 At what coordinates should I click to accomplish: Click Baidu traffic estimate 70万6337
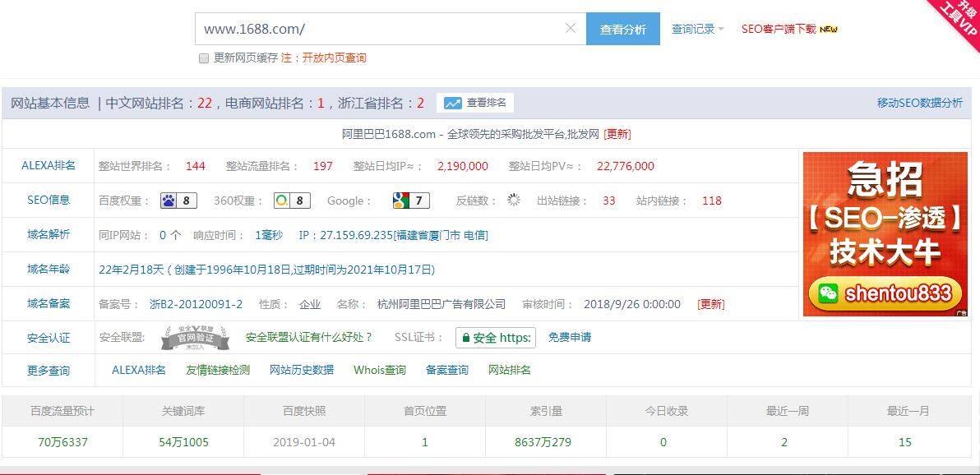(62, 442)
